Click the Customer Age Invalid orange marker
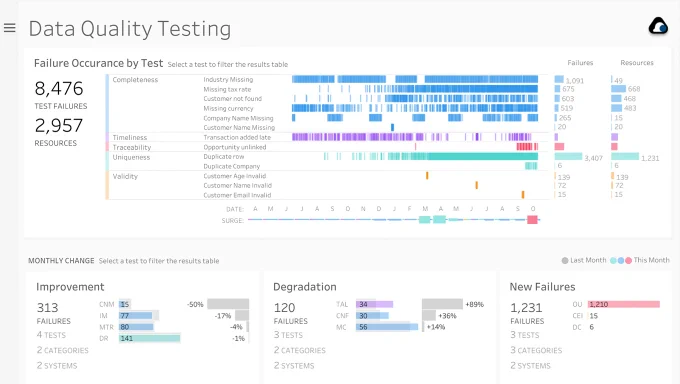The height and width of the screenshot is (384, 680). [427, 176]
